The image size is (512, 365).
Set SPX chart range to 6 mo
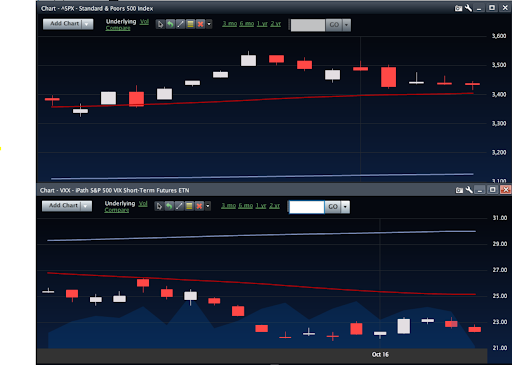coord(247,24)
